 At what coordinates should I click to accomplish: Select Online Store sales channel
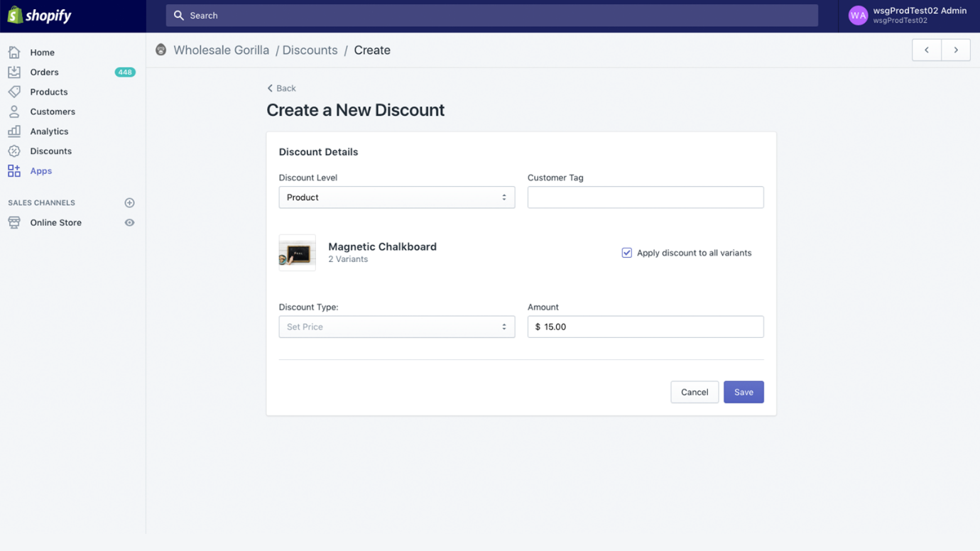tap(55, 223)
